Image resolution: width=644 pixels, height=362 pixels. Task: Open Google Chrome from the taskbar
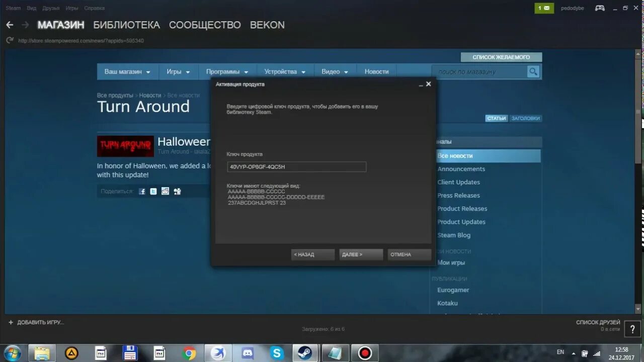[x=190, y=353]
